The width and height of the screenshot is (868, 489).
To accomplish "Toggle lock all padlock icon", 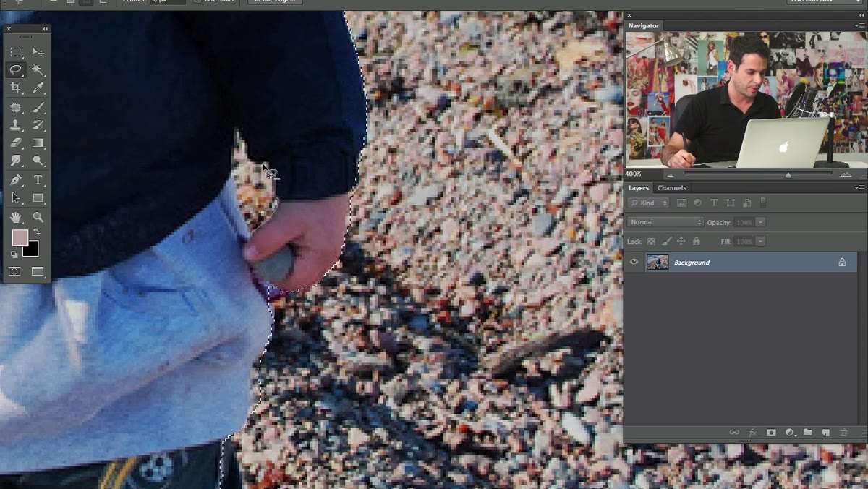I will pyautogui.click(x=697, y=241).
